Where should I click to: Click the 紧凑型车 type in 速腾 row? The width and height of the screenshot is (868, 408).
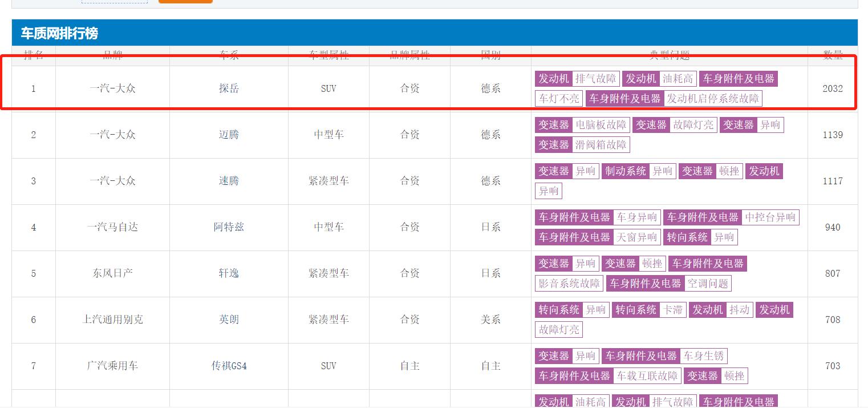pos(328,181)
